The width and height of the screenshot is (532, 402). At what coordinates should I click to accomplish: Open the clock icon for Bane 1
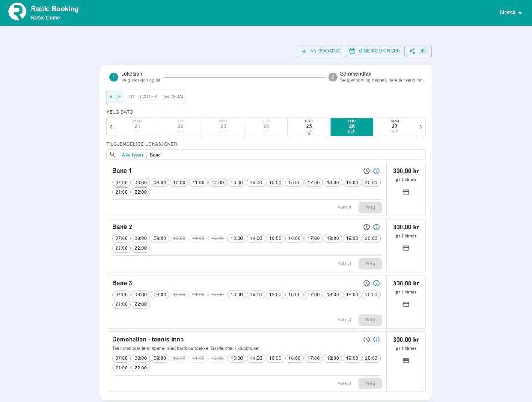coord(367,171)
